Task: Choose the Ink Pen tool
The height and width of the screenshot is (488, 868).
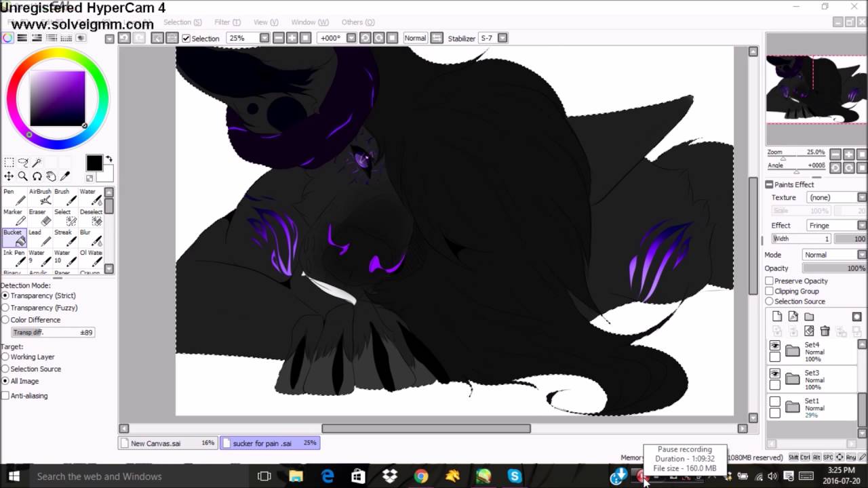Action: 14,258
